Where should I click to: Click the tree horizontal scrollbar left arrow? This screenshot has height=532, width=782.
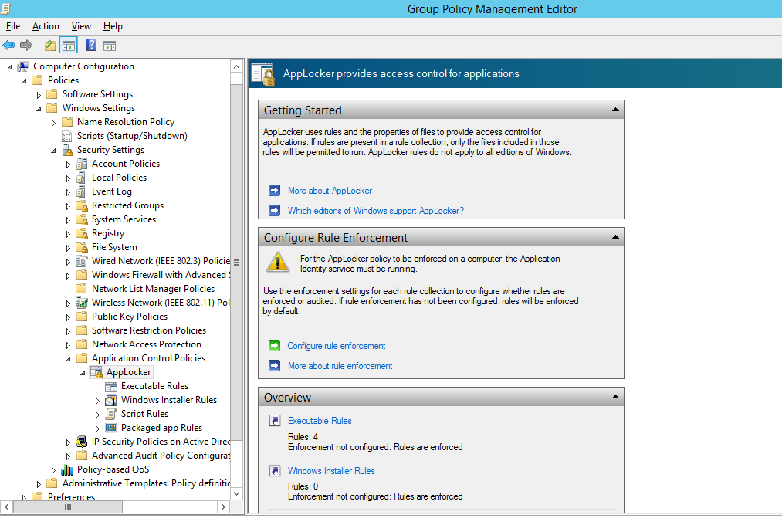tap(6, 507)
